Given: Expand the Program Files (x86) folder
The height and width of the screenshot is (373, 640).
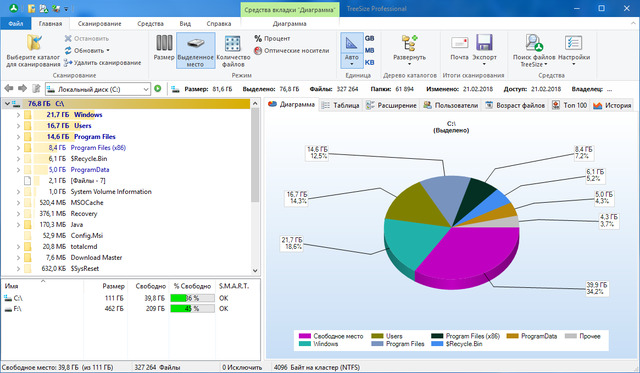Looking at the screenshot, I should click(x=18, y=148).
